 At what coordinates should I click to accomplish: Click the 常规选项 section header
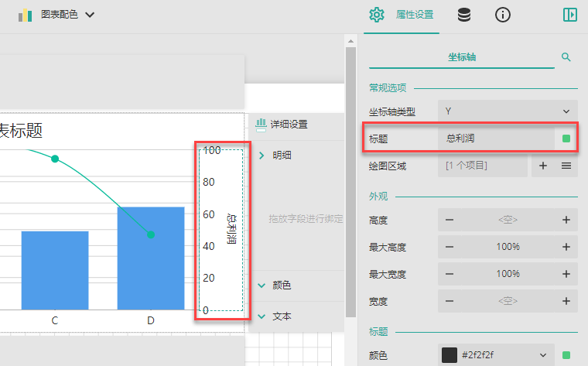(388, 87)
